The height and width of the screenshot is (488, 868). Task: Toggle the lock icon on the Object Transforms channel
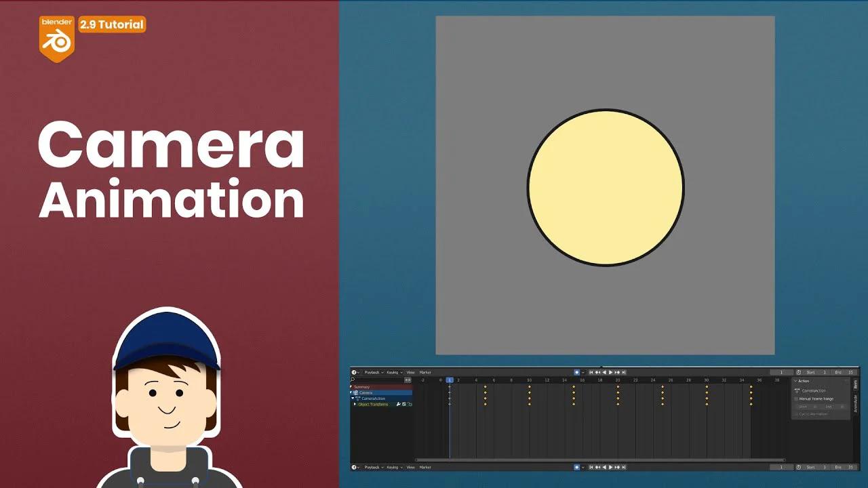pos(410,404)
